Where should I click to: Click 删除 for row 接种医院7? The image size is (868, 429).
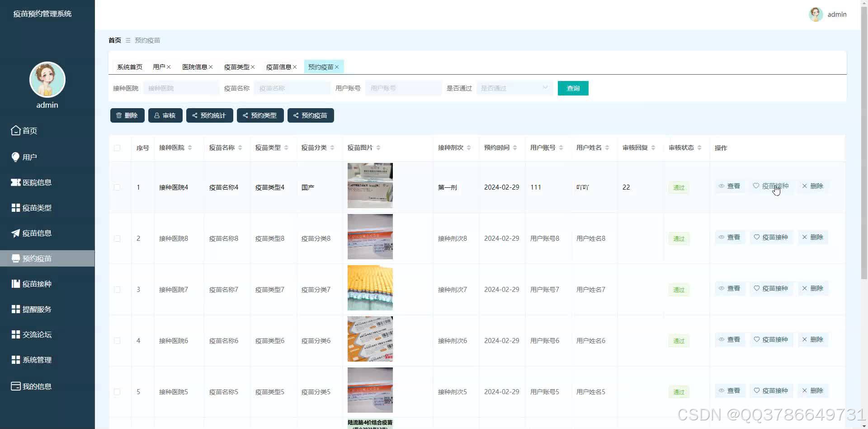(x=813, y=288)
